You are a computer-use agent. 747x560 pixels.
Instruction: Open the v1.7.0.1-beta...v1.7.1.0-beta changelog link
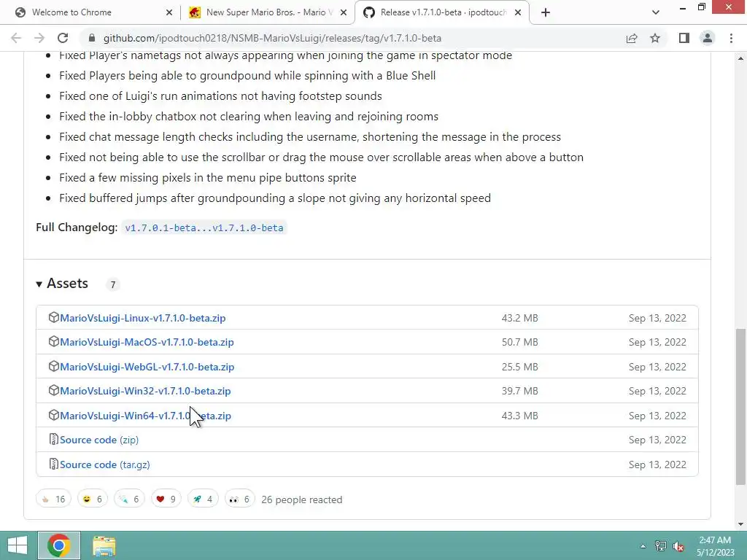point(204,228)
